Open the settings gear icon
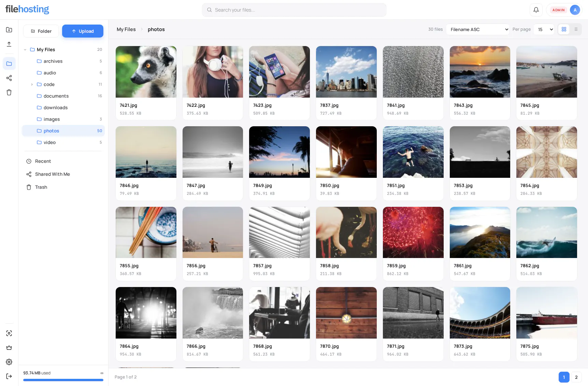This screenshot has width=588, height=386. tap(9, 362)
